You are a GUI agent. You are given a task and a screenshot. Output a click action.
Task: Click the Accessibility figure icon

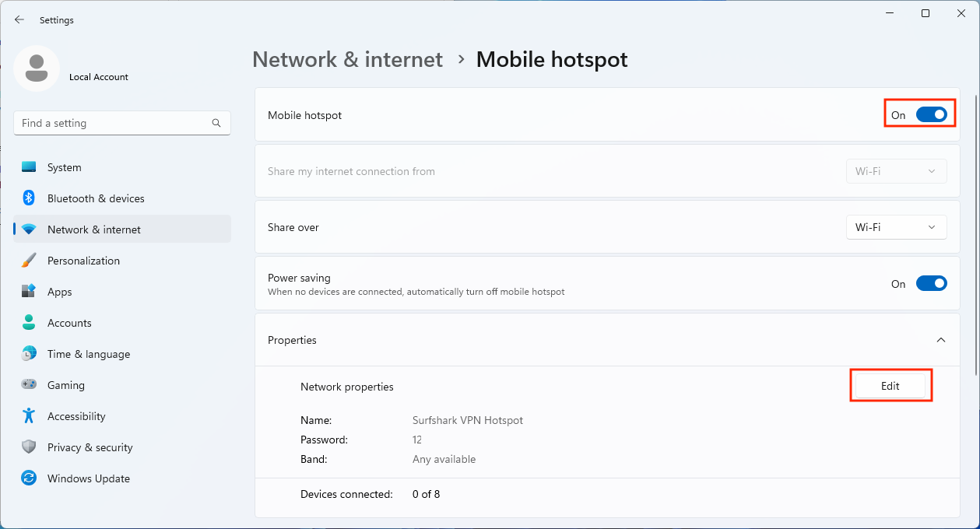[29, 416]
